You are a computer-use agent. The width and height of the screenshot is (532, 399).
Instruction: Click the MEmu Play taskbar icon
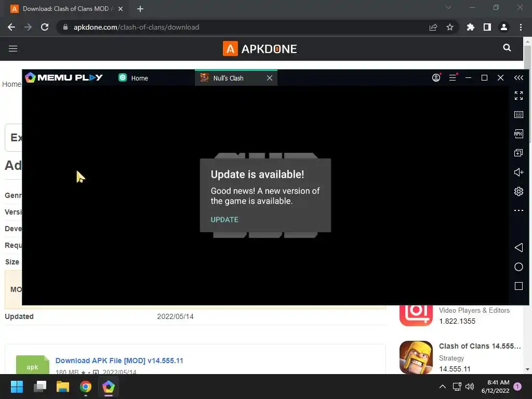pos(108,387)
